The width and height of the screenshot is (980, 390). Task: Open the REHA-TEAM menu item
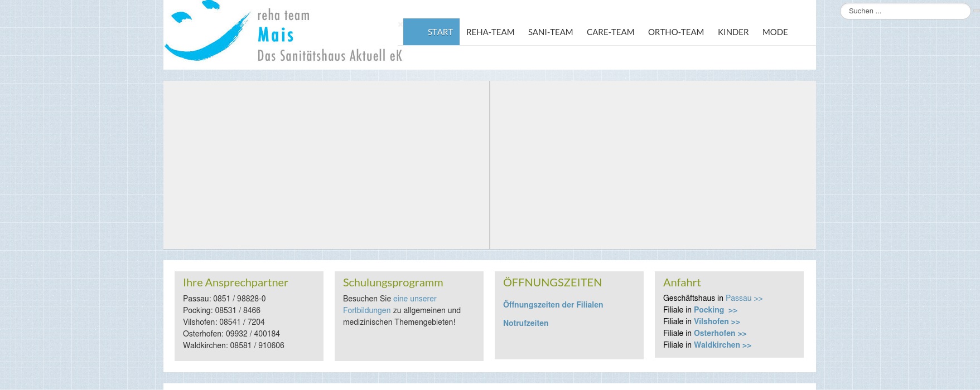tap(490, 32)
